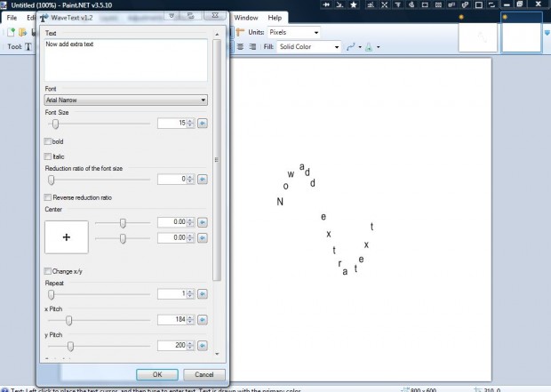The width and height of the screenshot is (551, 392).
Task: Click the Font Size slider handle
Action: pos(55,124)
